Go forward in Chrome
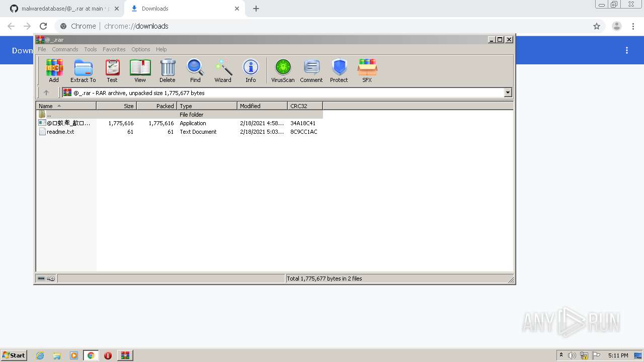This screenshot has width=644, height=362. click(x=27, y=26)
